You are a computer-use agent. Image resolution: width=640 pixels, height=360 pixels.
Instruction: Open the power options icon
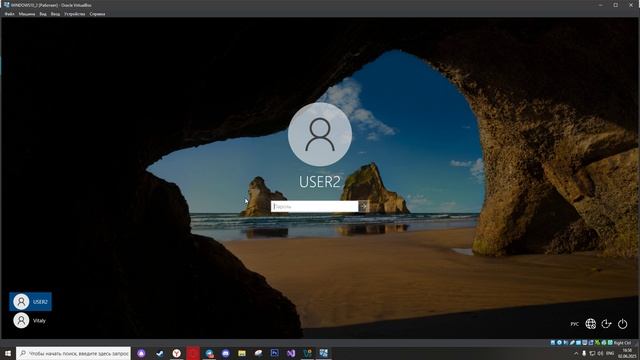tap(622, 324)
